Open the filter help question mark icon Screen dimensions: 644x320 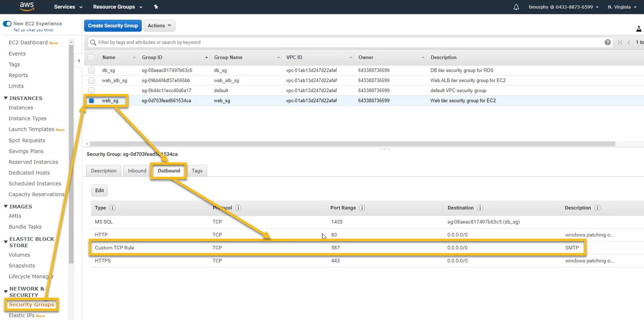pyautogui.click(x=607, y=42)
